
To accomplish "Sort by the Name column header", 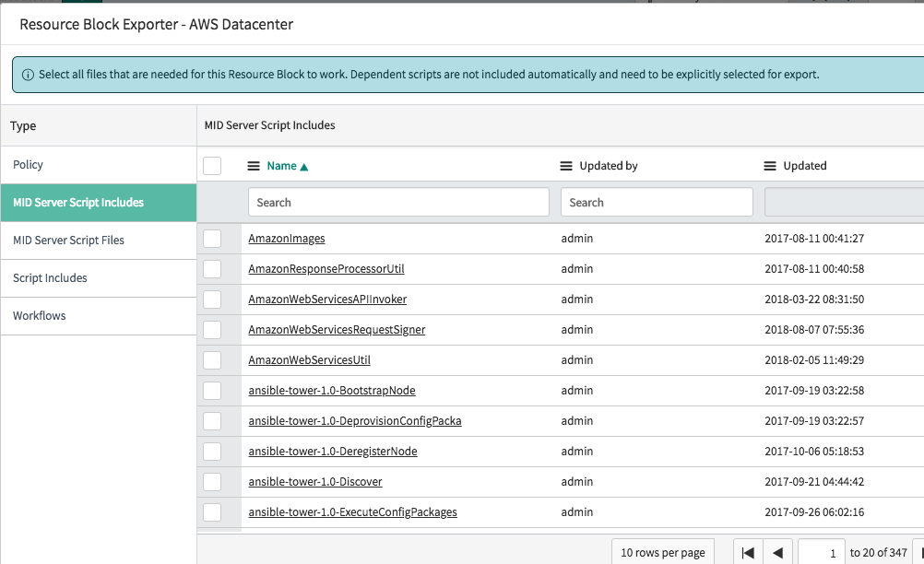I will [x=281, y=166].
